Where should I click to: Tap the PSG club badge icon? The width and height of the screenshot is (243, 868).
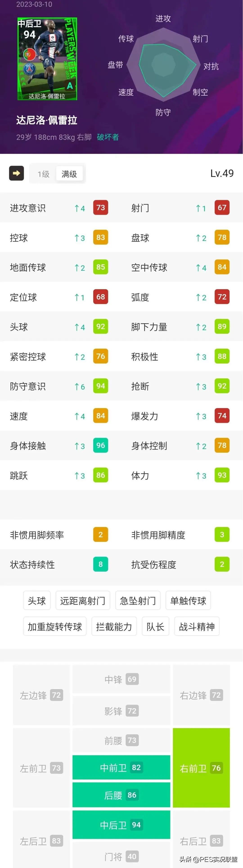pyautogui.click(x=30, y=69)
